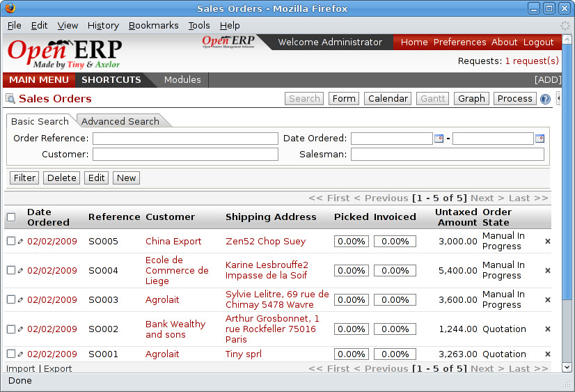Open the Date Ordered end calendar picker
Screen dimensions: 575x392
[539, 139]
